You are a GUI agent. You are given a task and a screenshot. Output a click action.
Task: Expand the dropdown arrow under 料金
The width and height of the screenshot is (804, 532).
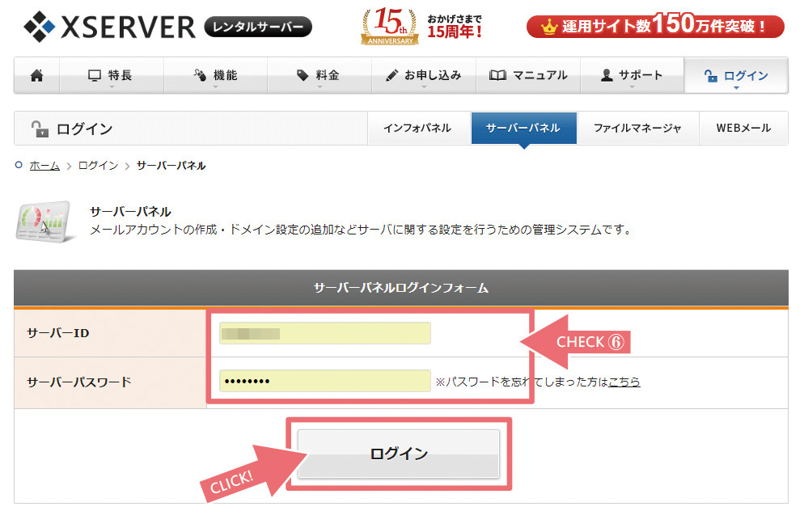pyautogui.click(x=320, y=87)
